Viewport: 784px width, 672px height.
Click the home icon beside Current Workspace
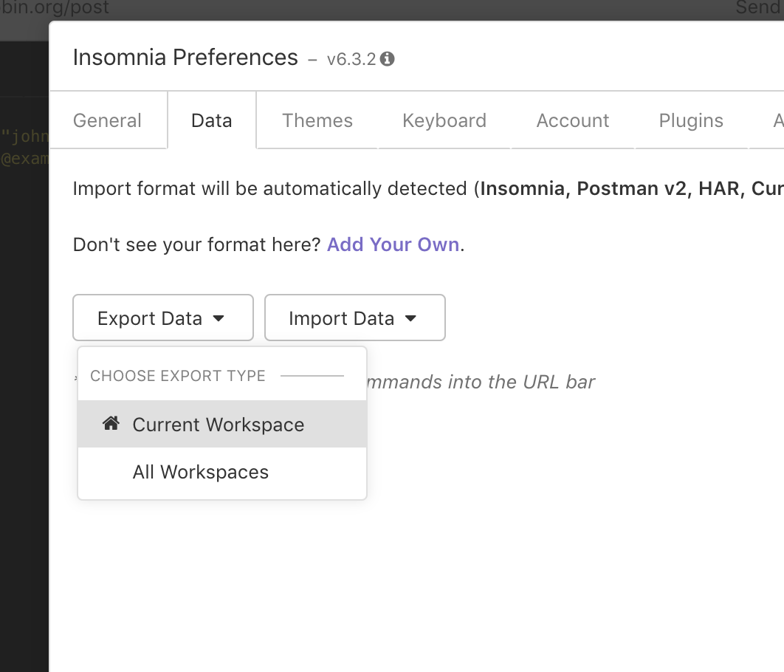[x=111, y=423]
